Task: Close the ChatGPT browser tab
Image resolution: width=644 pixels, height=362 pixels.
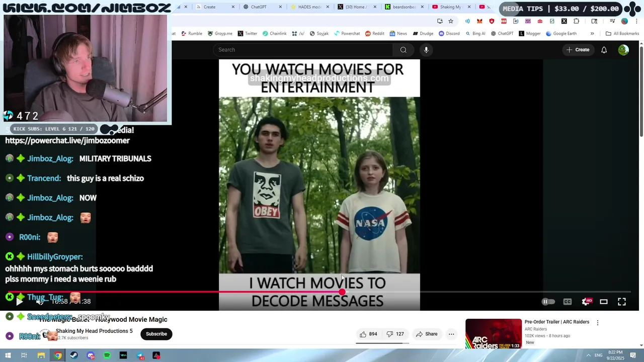Action: (x=280, y=7)
